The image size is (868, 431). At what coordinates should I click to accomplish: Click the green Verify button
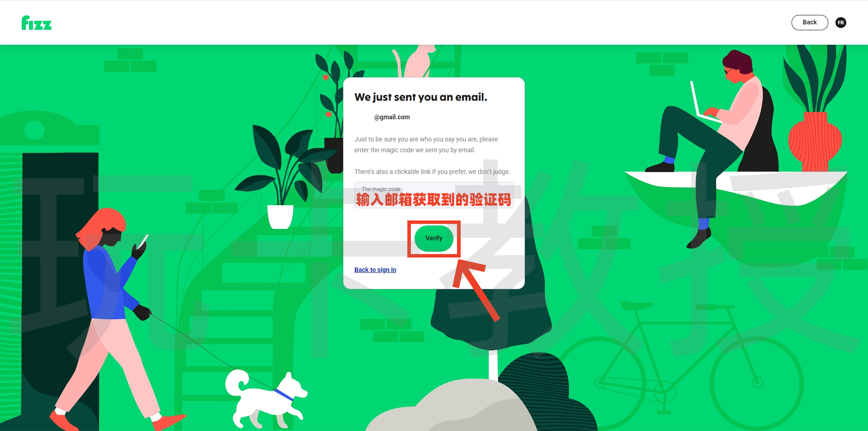[434, 238]
